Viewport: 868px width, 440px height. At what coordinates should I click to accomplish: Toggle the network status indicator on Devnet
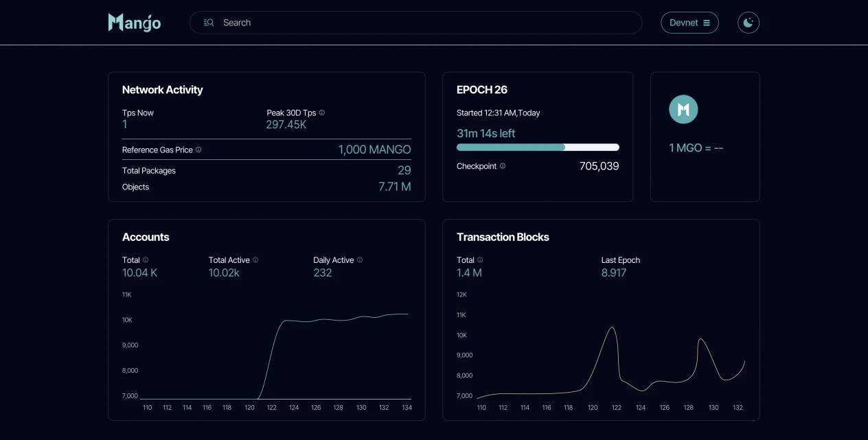[689, 22]
